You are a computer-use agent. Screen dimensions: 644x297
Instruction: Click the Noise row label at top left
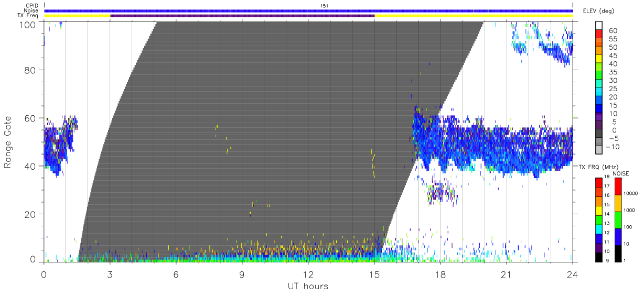click(31, 10)
